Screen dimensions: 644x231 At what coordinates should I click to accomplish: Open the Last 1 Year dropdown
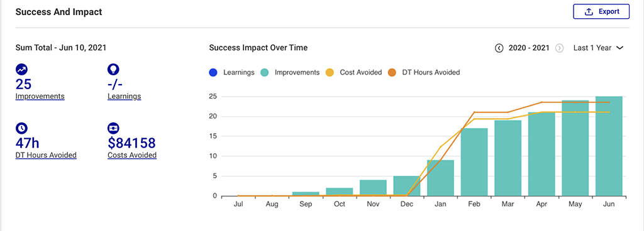pos(599,48)
